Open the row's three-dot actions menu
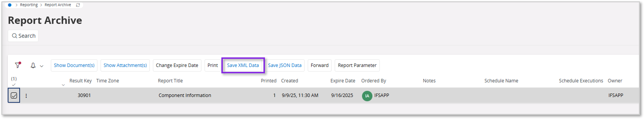644x119 pixels. point(26,95)
